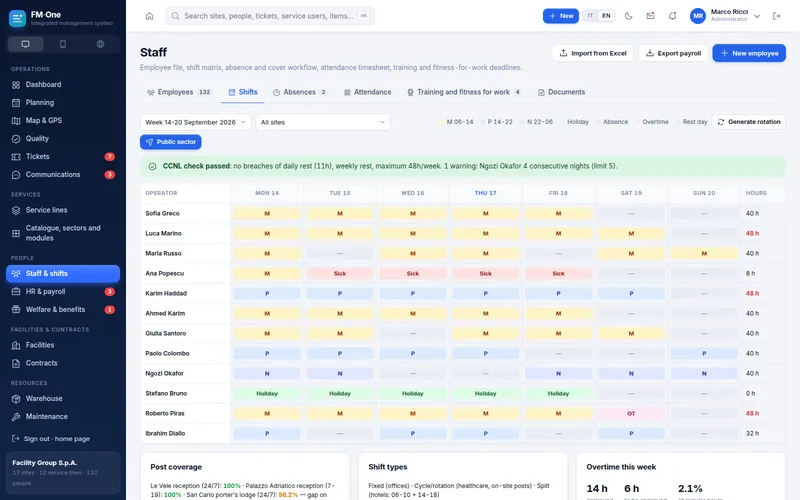Click the N 22-06 legend swatch
The width and height of the screenshot is (800, 500).
[523, 122]
